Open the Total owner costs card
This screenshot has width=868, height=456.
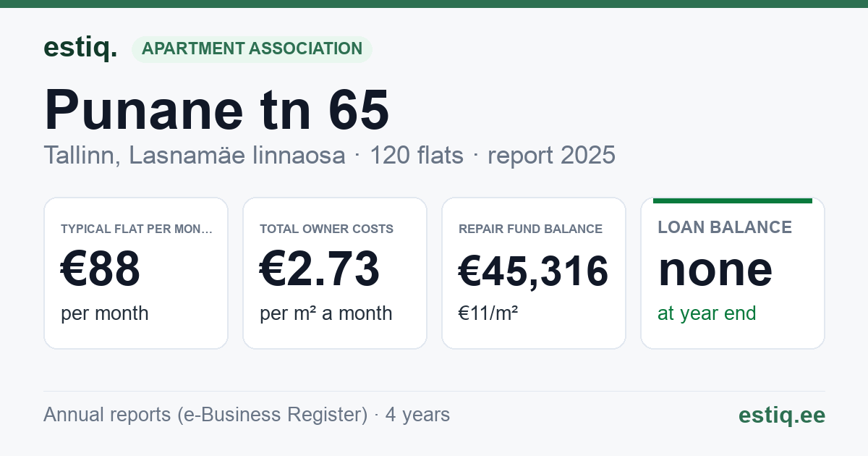coord(335,273)
